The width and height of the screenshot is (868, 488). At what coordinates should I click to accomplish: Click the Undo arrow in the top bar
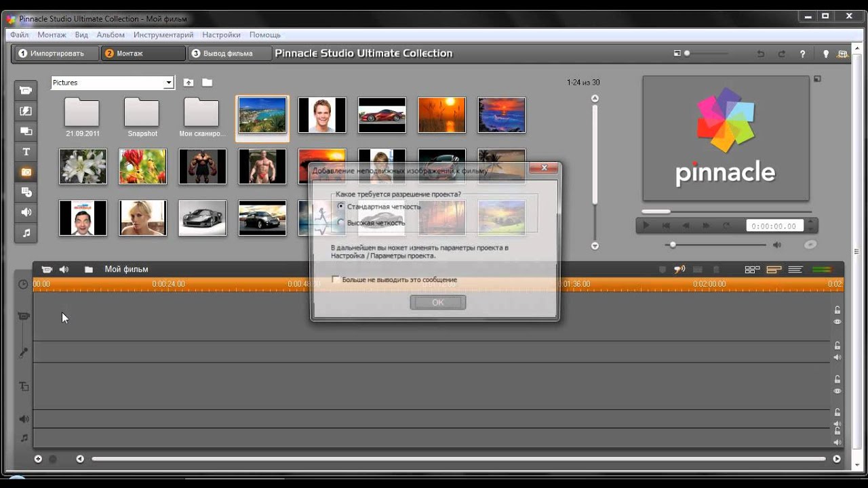pyautogui.click(x=760, y=54)
